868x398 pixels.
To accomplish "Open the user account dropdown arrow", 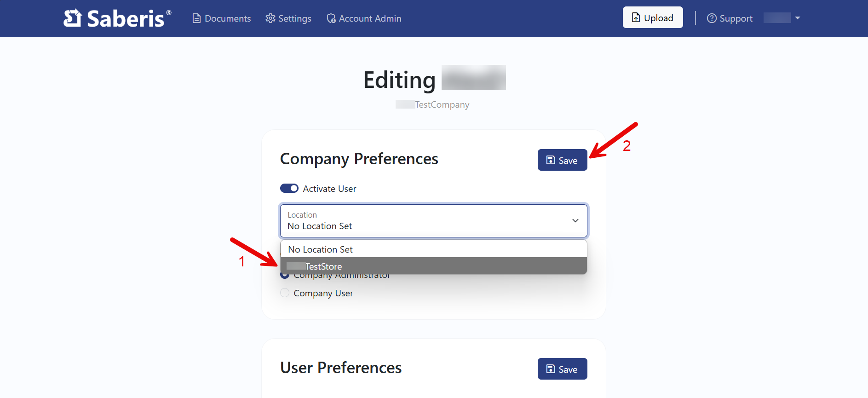I will tap(798, 18).
